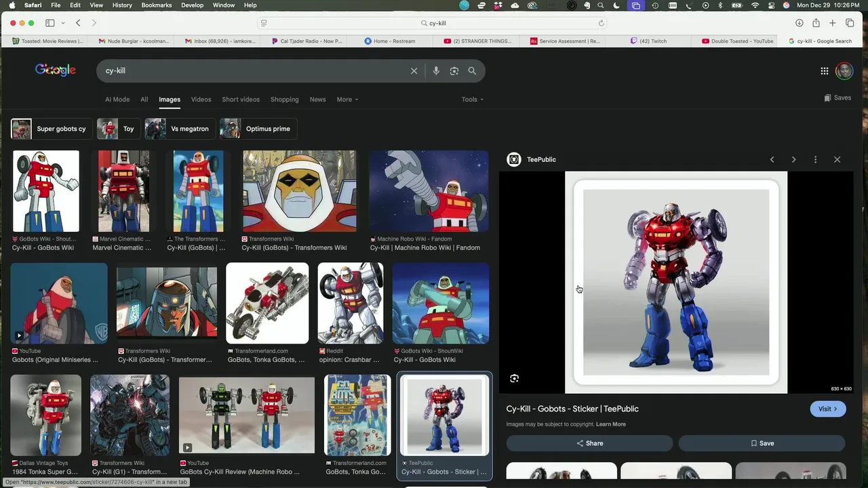Viewport: 868px width, 488px height.
Task: Open the Machine Robo Wiki wrench-arm thumbnail
Action: pyautogui.click(x=429, y=191)
